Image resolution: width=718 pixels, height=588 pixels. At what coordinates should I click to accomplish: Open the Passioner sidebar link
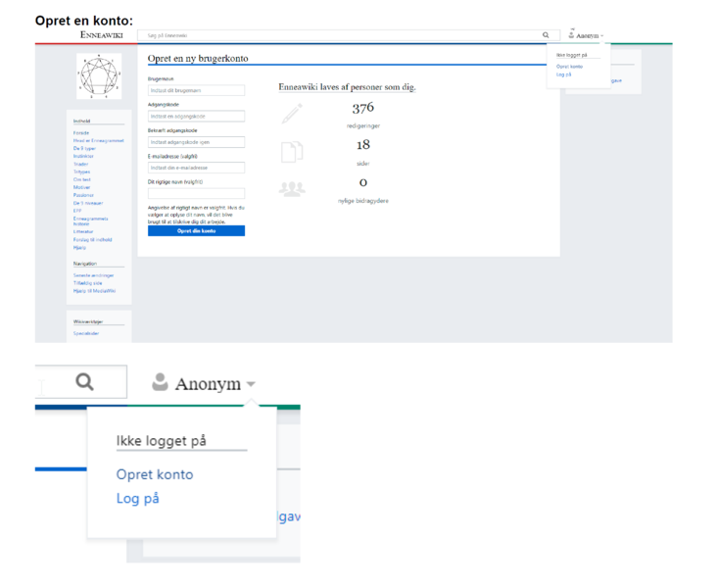click(83, 195)
